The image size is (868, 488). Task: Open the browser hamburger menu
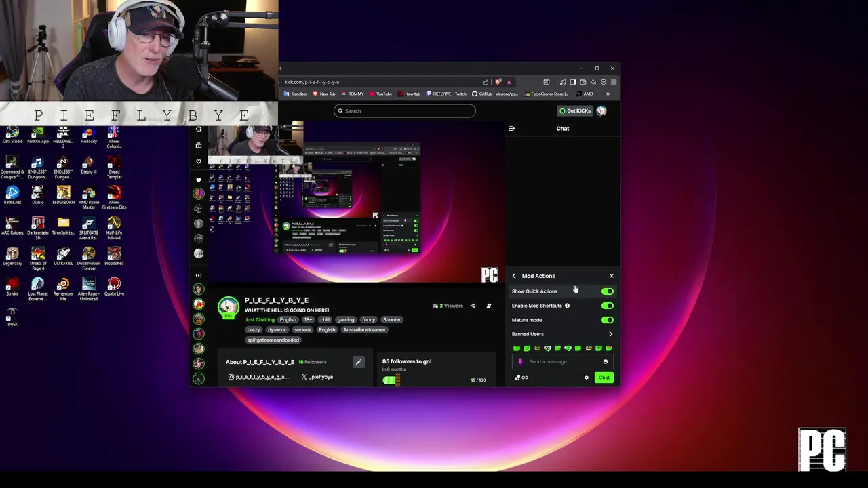pos(614,82)
